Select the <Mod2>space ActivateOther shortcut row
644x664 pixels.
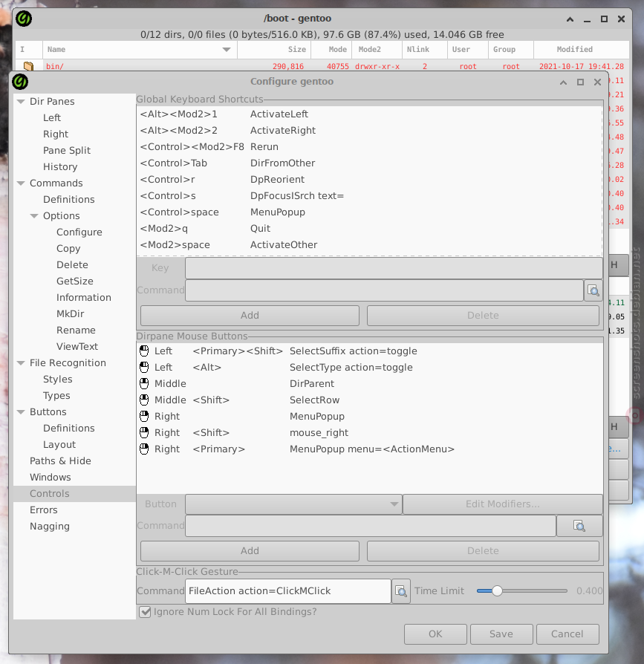tap(370, 245)
